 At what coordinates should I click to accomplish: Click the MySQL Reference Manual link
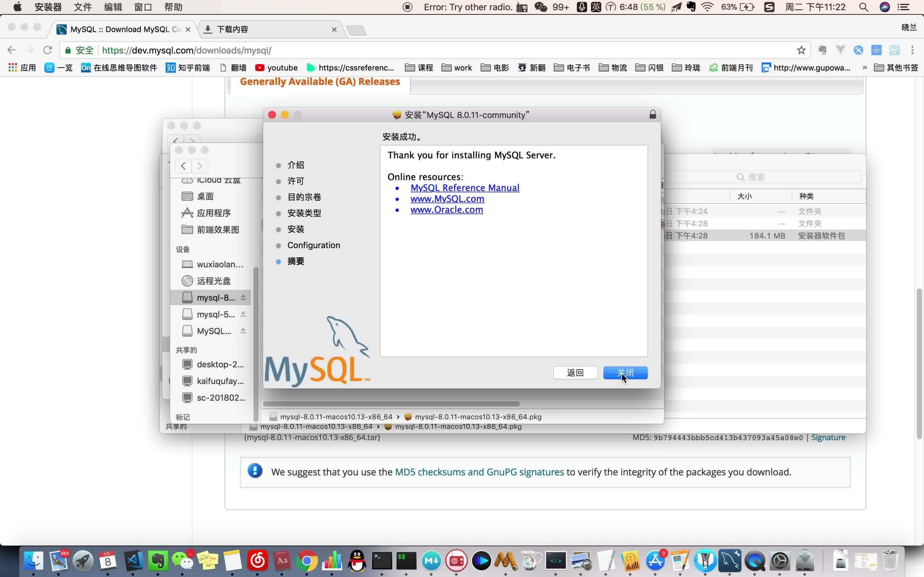tap(464, 188)
